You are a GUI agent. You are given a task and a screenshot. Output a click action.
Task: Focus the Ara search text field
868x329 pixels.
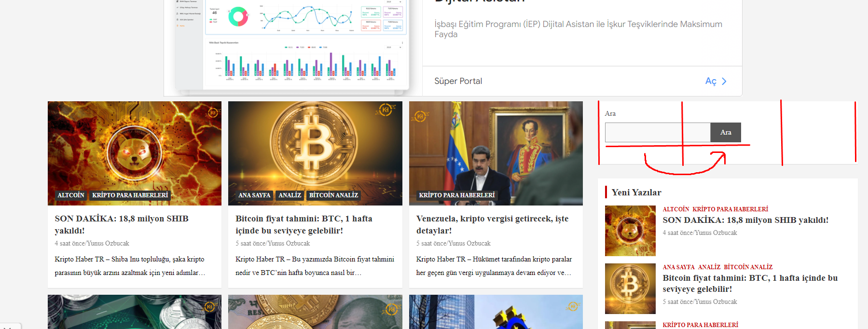(658, 132)
